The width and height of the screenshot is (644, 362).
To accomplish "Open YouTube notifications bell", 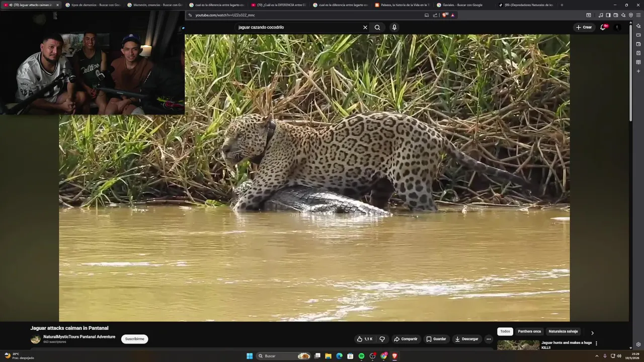I will 603,27.
